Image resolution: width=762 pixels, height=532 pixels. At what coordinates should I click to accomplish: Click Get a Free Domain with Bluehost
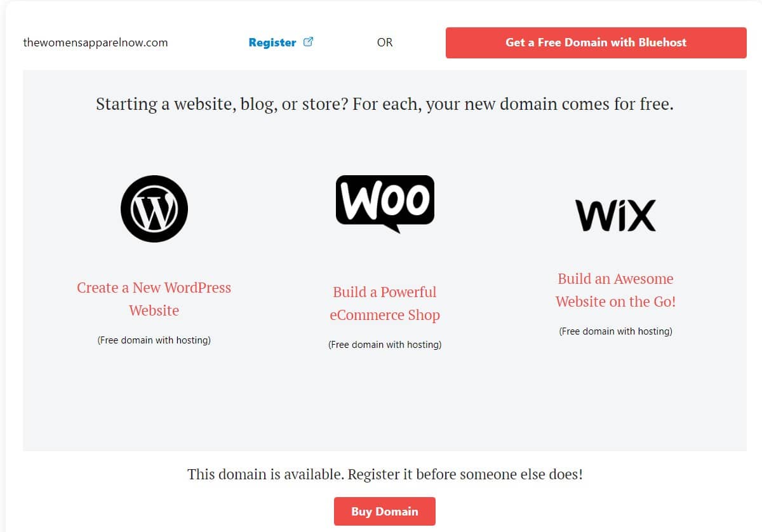[x=596, y=43]
